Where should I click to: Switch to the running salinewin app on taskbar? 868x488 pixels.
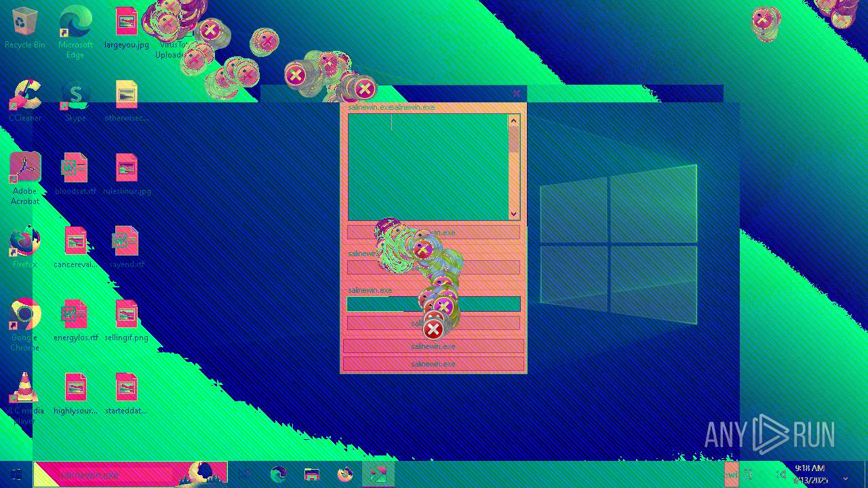[378, 474]
